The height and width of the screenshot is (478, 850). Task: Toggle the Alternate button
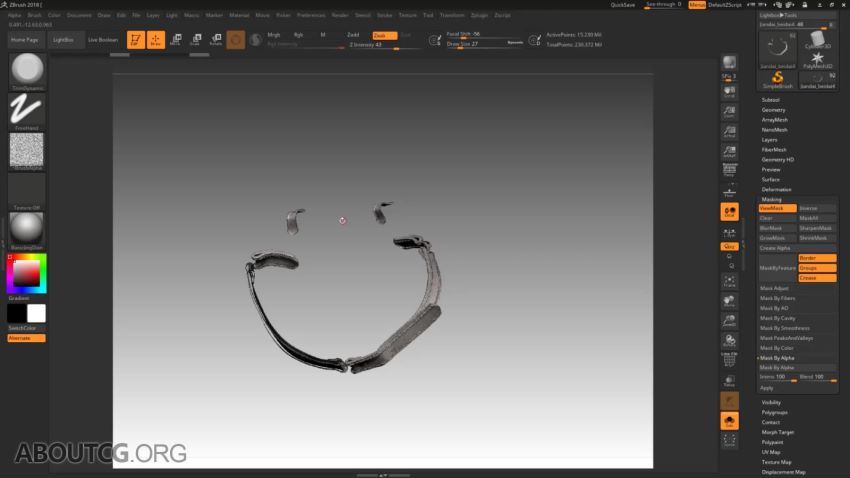[x=27, y=338]
